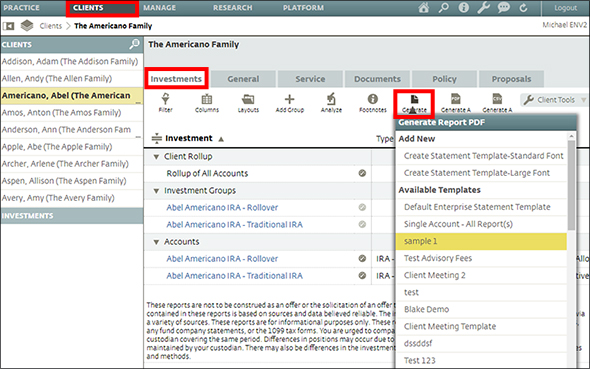Switch to the Documents tab

377,79
